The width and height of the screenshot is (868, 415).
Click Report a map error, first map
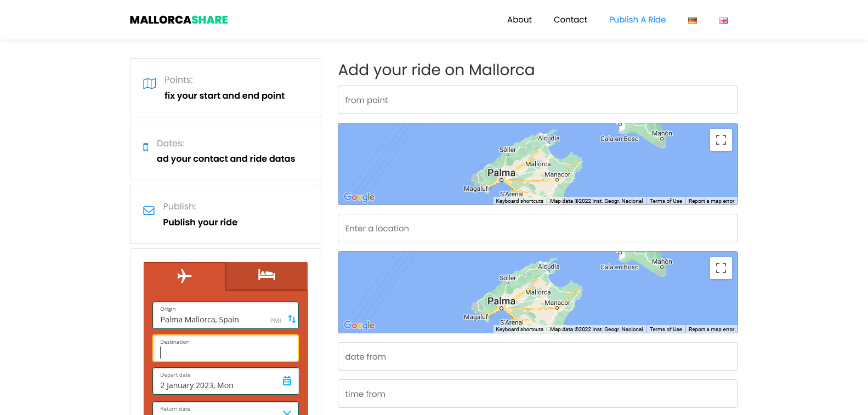pyautogui.click(x=711, y=201)
